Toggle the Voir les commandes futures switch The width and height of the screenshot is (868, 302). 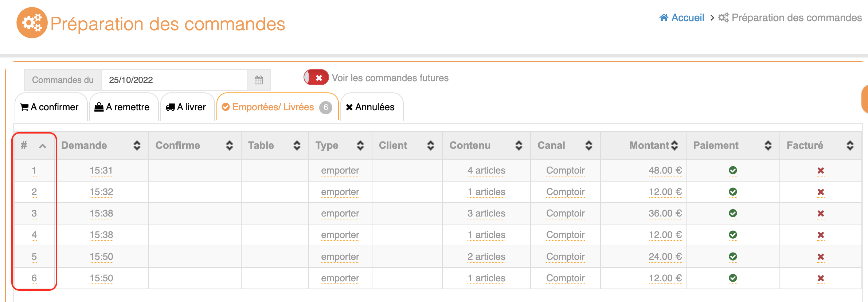click(316, 78)
